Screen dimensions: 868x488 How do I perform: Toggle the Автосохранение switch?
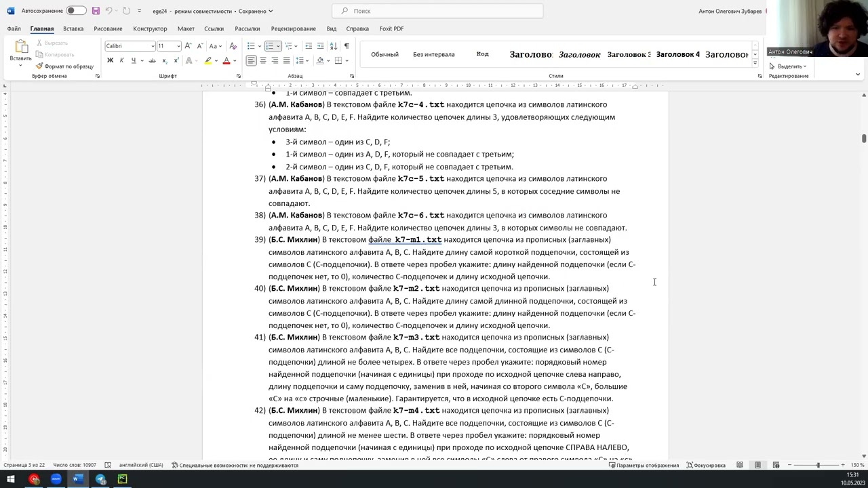(76, 11)
